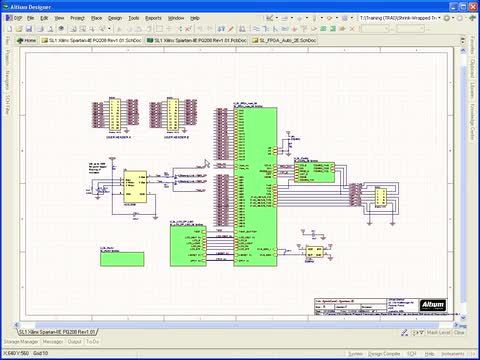Click the red Cross Probe icon

tap(188, 29)
